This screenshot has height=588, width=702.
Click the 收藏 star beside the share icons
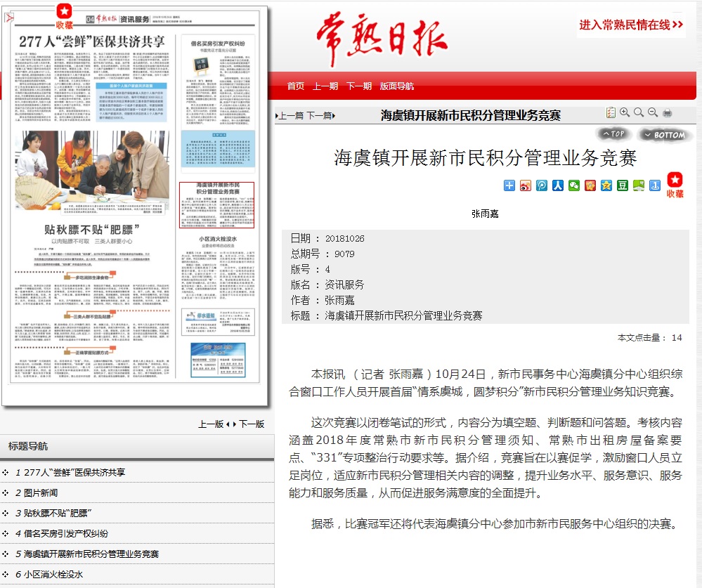click(x=675, y=185)
